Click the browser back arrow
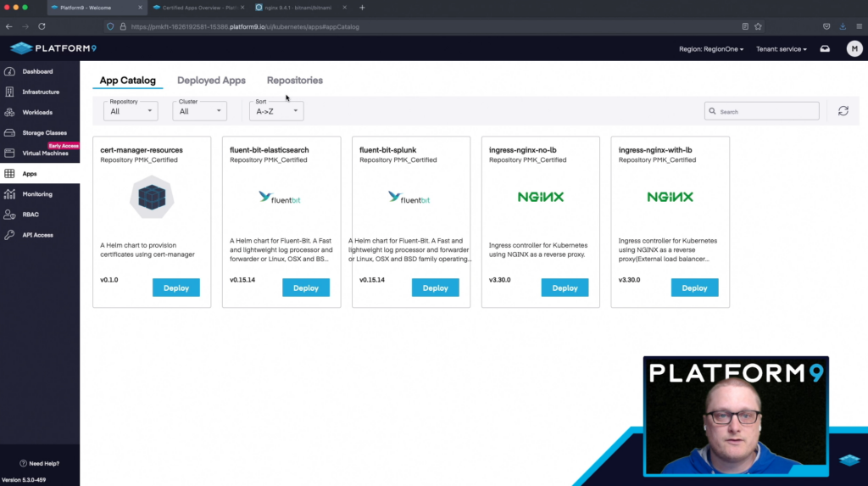Screen dimensions: 868x486 point(9,26)
